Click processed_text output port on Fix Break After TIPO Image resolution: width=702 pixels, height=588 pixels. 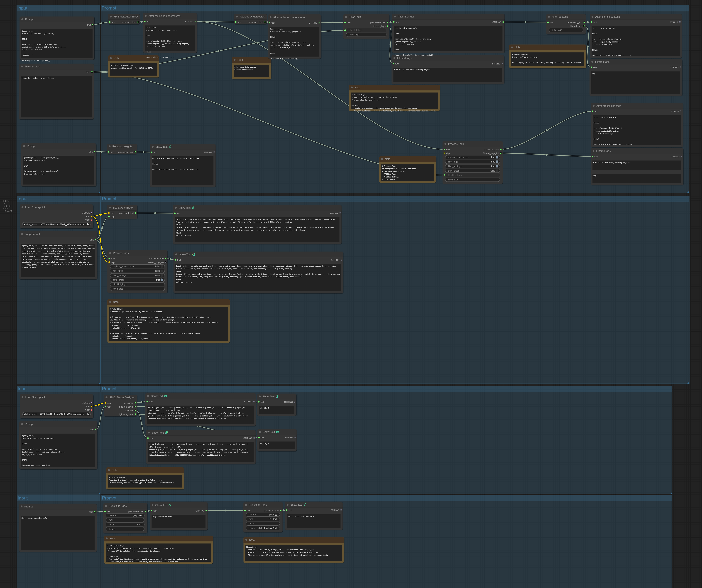(138, 22)
